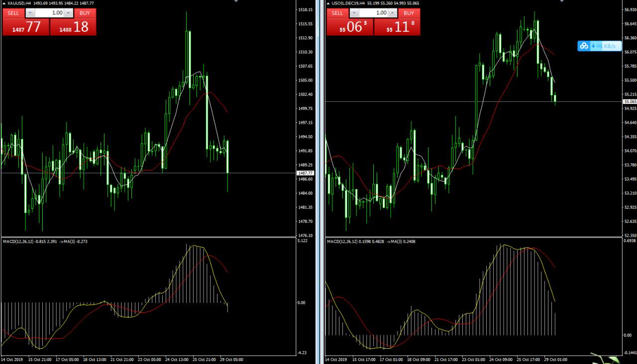Click price scale value 52.350
This screenshot has width=637, height=364.
(630, 235)
